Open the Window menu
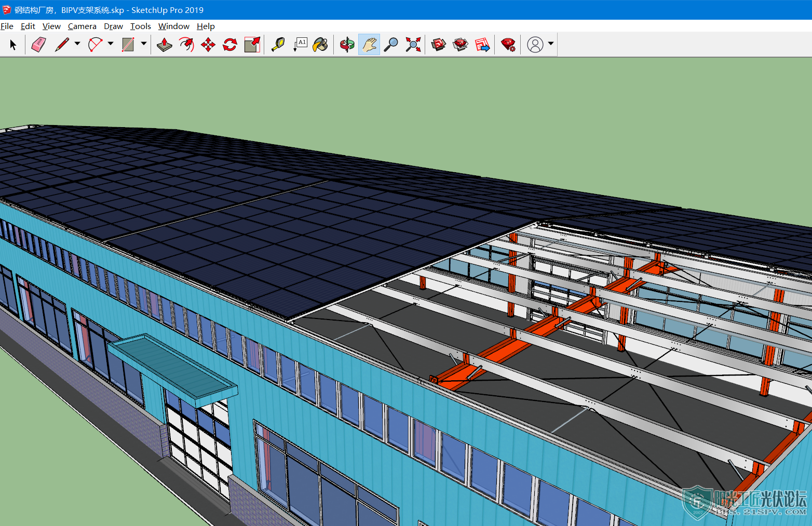Viewport: 812px width, 526px height. coord(174,26)
